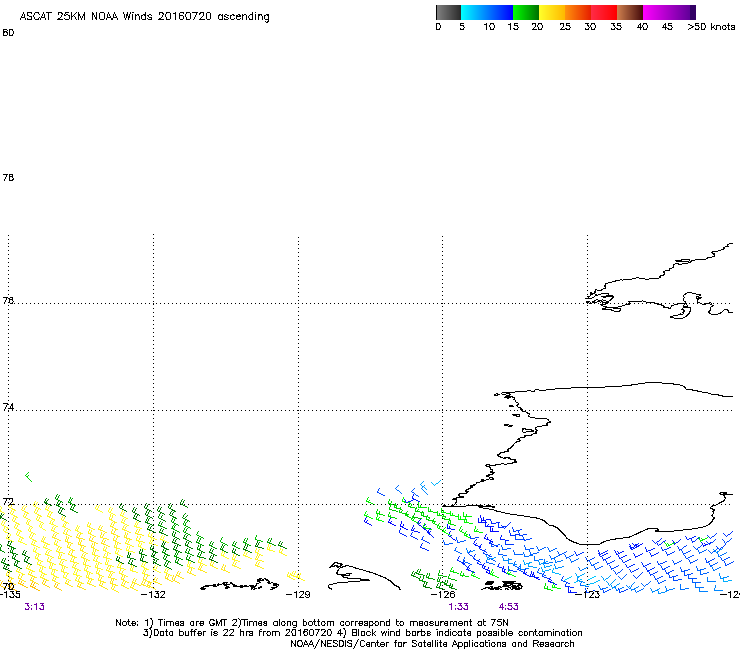Image resolution: width=740 pixels, height=650 pixels.
Task: Click the '10' color scale label
Action: click(489, 27)
